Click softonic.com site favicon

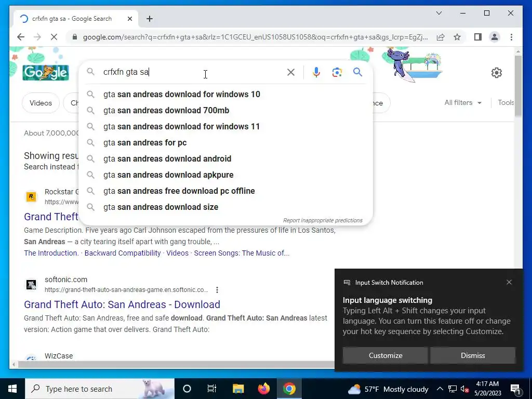pos(31,284)
